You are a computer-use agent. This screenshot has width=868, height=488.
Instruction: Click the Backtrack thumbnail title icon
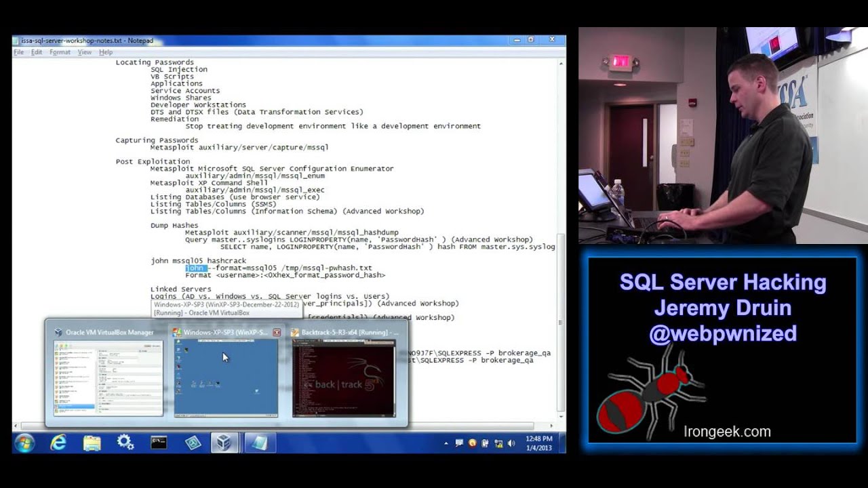click(295, 333)
